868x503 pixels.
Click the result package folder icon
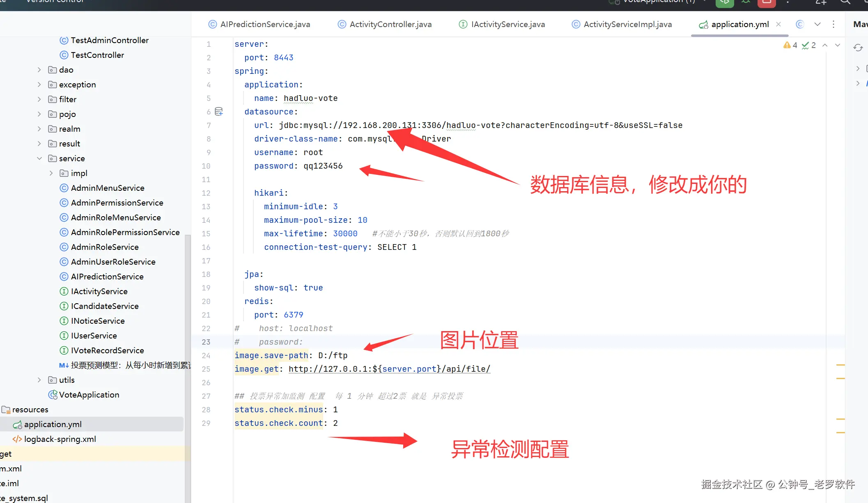tap(52, 144)
